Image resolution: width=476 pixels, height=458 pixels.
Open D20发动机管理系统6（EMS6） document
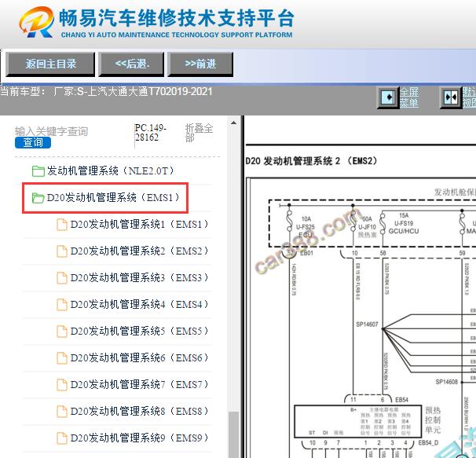pyautogui.click(x=139, y=357)
